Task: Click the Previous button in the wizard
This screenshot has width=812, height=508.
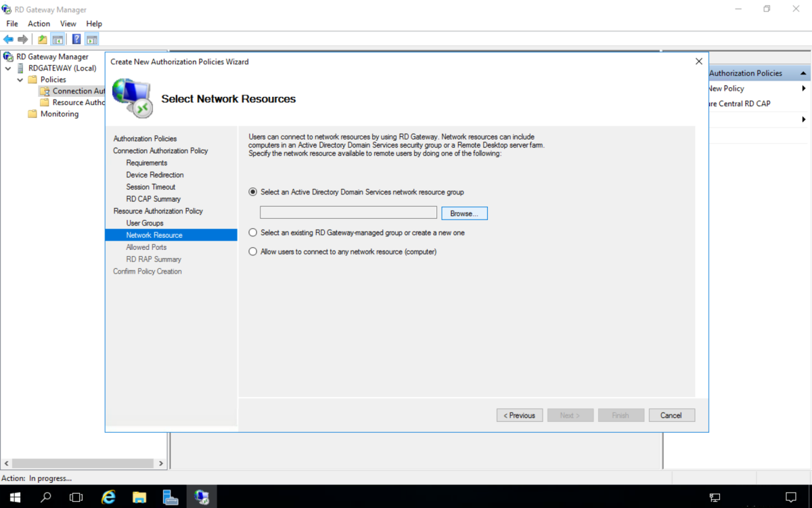Action: 519,415
